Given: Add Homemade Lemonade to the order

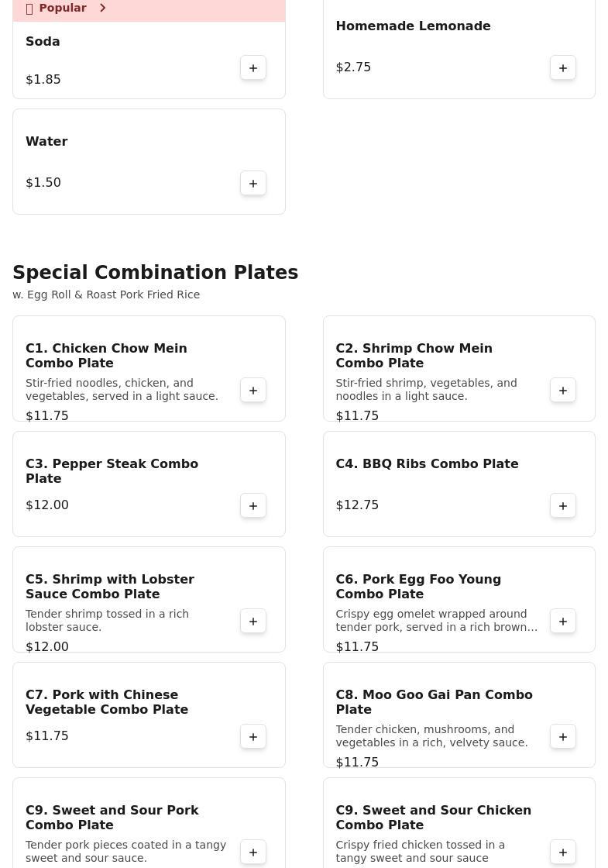Looking at the screenshot, I should [x=563, y=68].
